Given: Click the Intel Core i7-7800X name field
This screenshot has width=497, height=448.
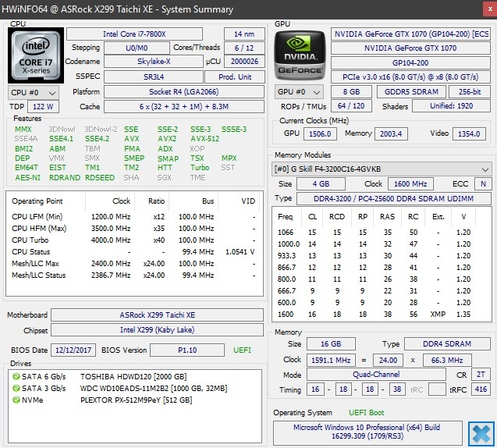Looking at the screenshot, I should 134,34.
